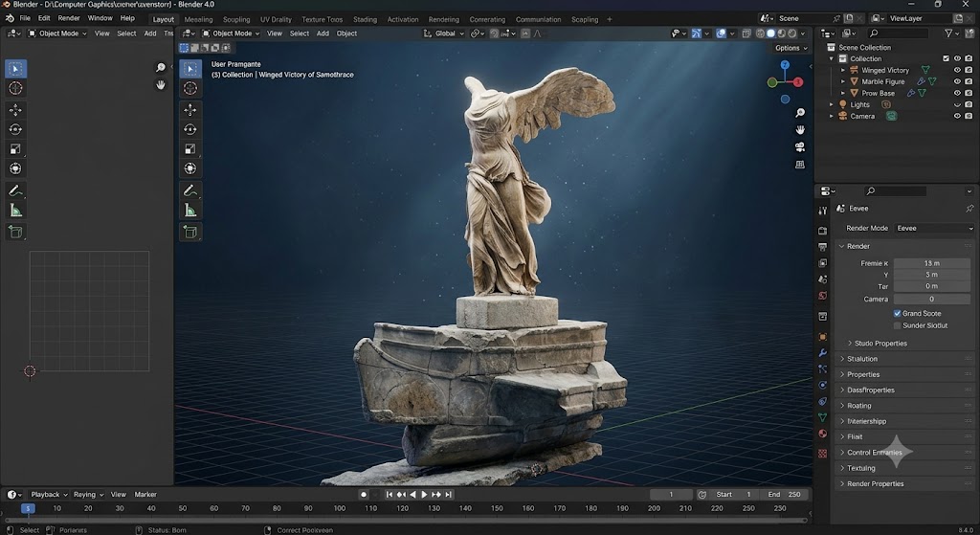Screen dimensions: 980x535
Task: Select solid viewport shading sphere
Action: 770,33
